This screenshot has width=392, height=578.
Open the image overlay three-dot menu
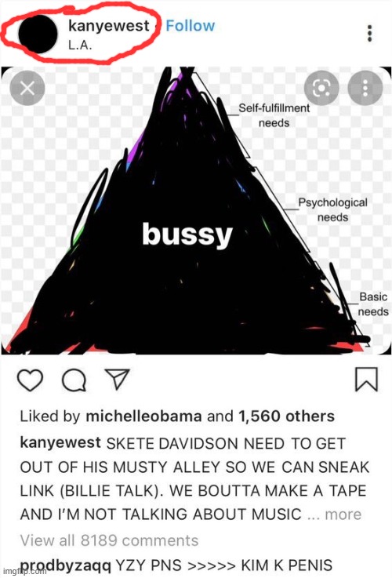click(x=365, y=88)
